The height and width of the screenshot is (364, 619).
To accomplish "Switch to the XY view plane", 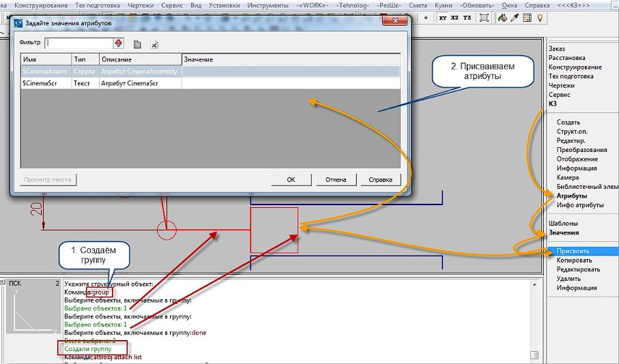I will pos(442,18).
